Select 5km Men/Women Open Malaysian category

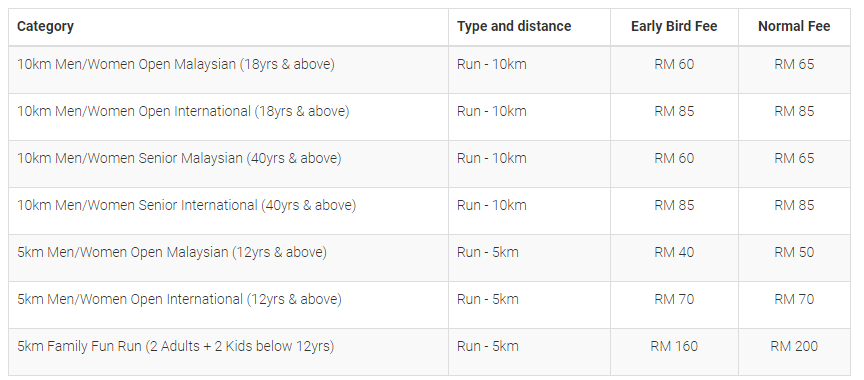point(172,252)
